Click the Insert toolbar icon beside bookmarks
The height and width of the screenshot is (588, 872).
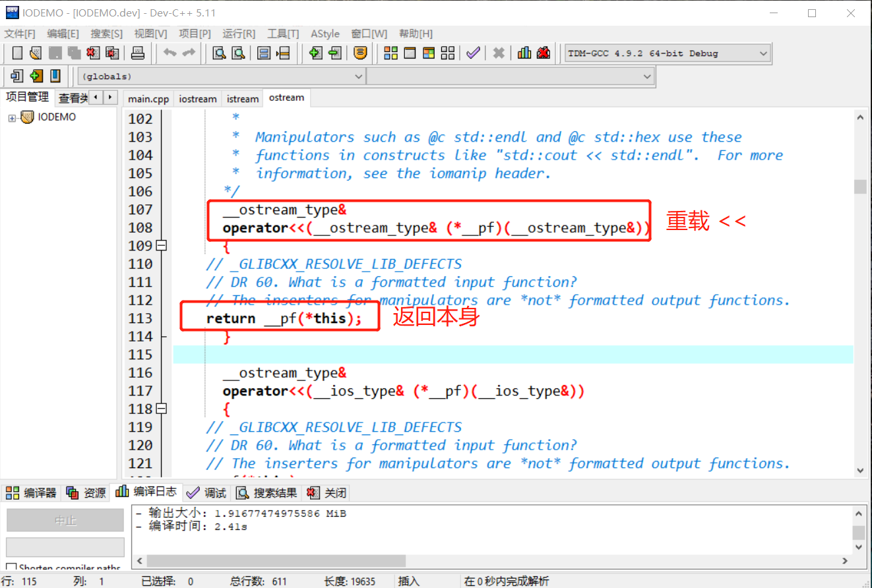point(17,76)
